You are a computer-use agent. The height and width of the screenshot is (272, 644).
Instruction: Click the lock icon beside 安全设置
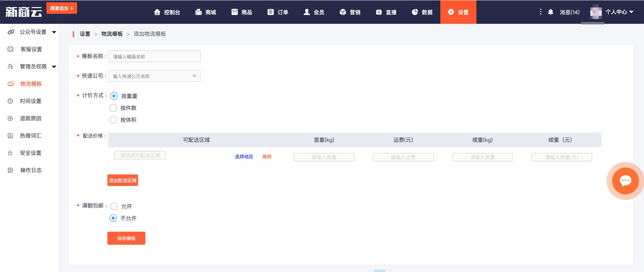tap(10, 153)
